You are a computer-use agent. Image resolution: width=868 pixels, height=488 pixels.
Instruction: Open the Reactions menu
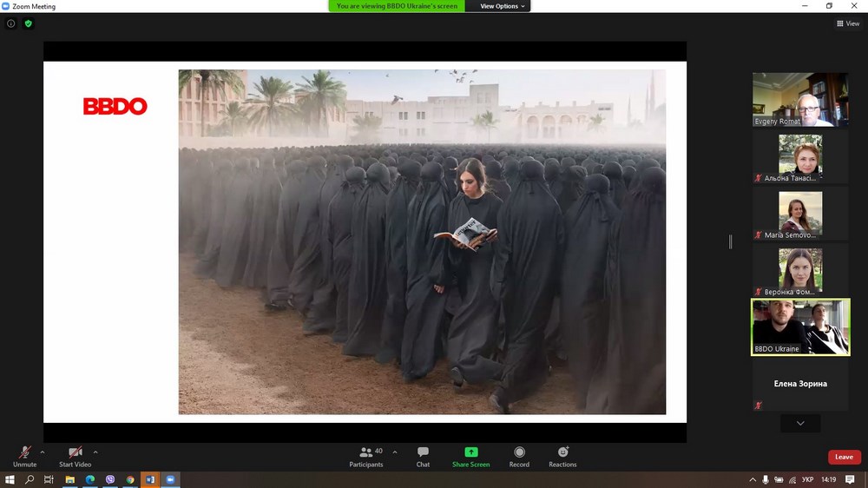pos(562,457)
